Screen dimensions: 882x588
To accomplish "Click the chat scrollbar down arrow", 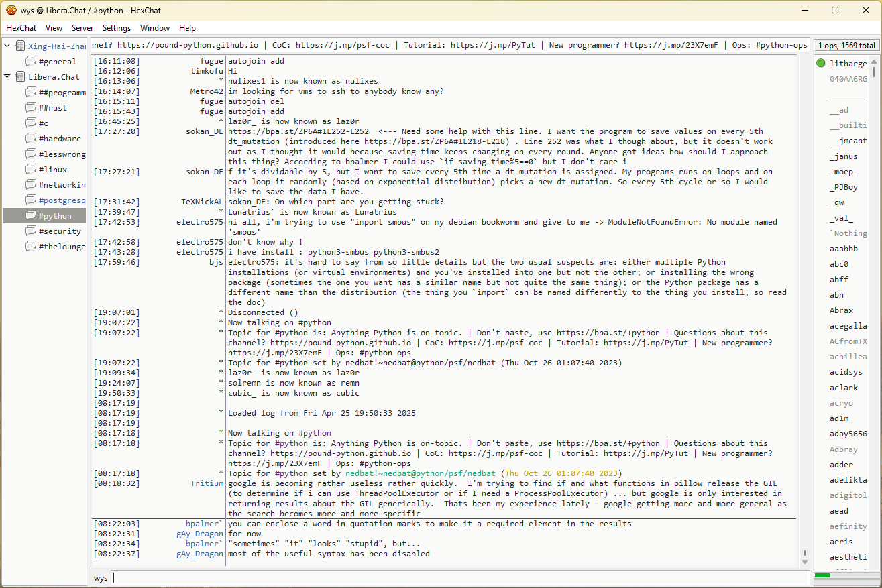I will [805, 561].
